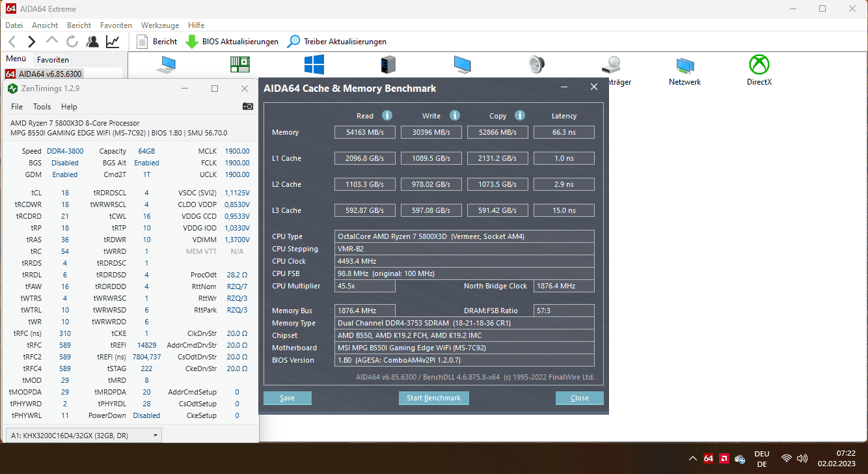Open the Motherboard category icon
This screenshot has height=474, width=868.
tap(241, 64)
